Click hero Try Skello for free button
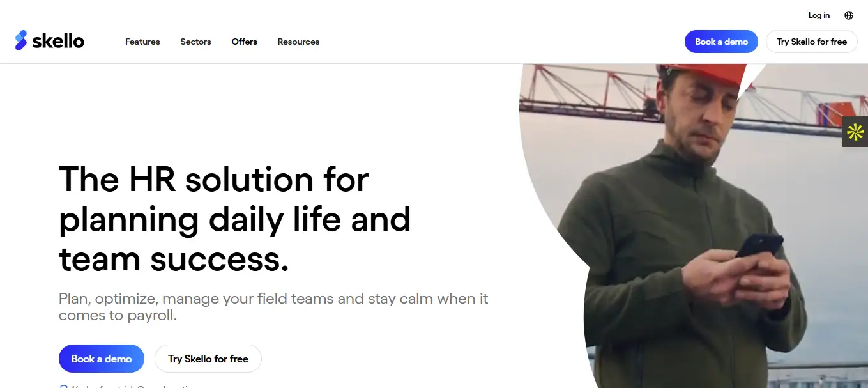The height and width of the screenshot is (388, 868). tap(208, 359)
